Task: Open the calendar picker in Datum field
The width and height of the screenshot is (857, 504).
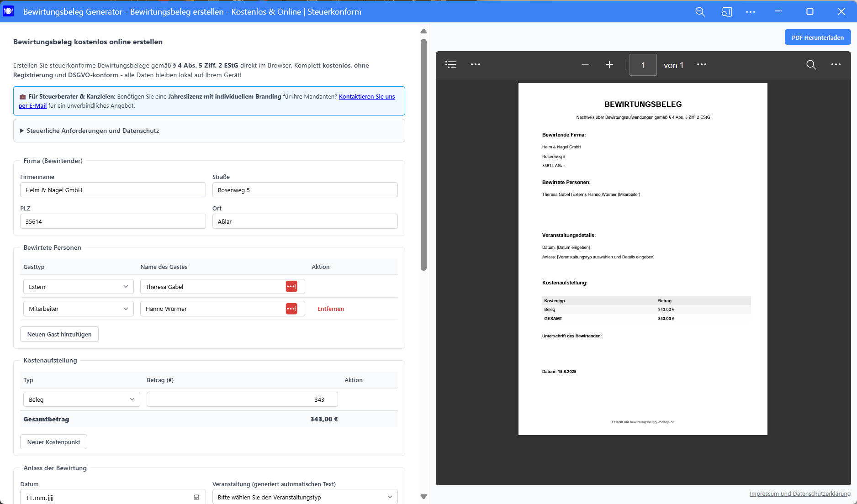Action: [x=196, y=497]
